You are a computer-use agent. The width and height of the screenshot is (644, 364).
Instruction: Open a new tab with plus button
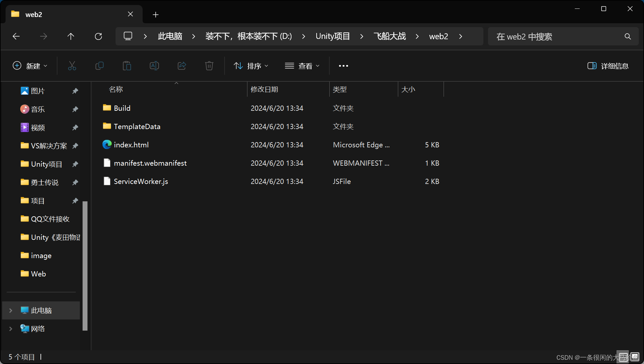point(156,15)
